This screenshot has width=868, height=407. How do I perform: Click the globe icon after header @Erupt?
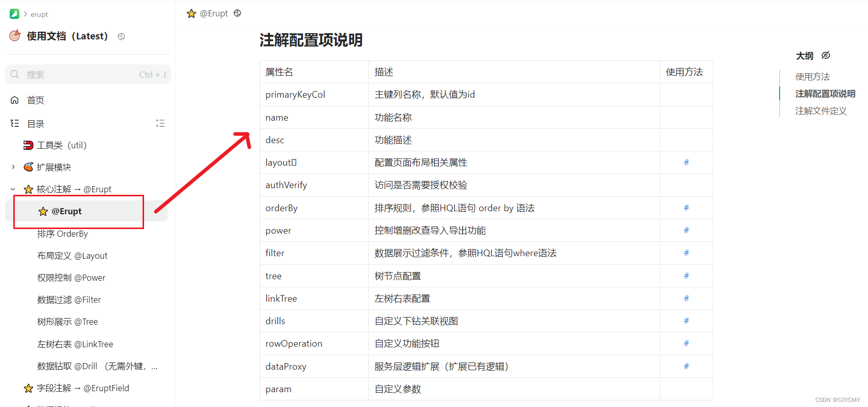(237, 13)
